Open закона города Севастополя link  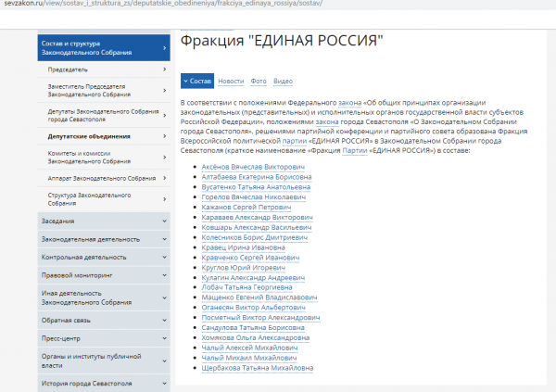[x=327, y=122]
